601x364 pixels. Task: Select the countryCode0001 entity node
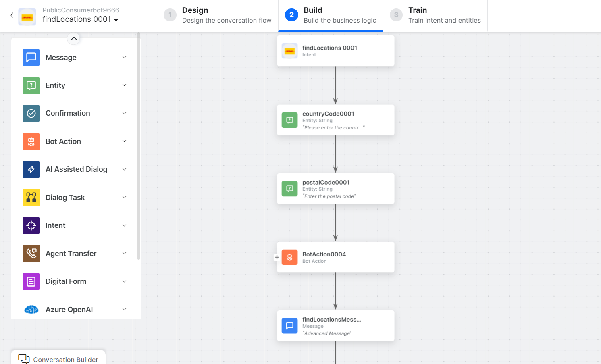(335, 120)
